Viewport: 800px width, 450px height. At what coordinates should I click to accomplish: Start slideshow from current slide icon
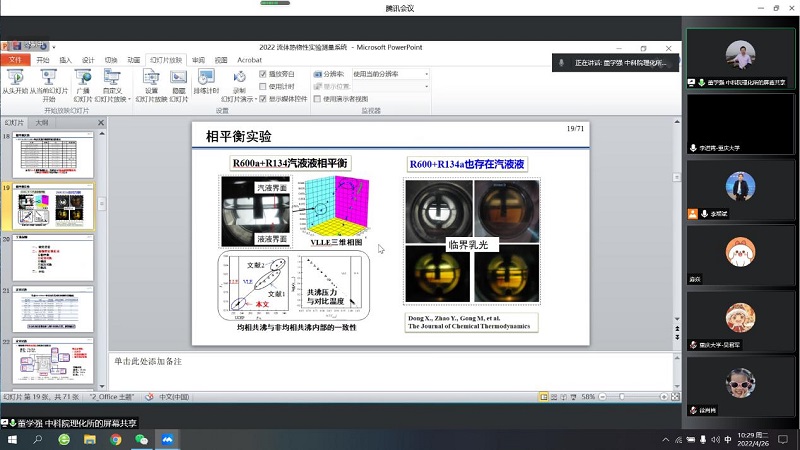tap(48, 77)
